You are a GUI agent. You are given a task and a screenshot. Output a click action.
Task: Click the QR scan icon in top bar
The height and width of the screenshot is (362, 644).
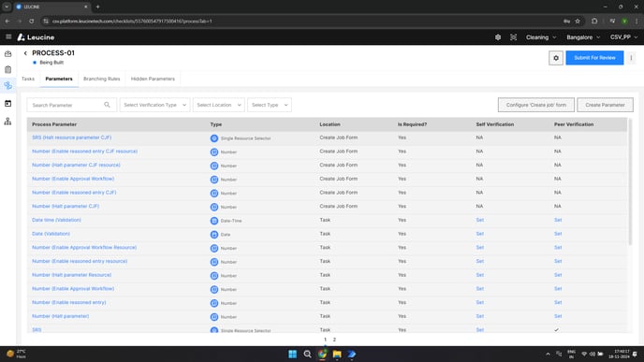click(513, 37)
